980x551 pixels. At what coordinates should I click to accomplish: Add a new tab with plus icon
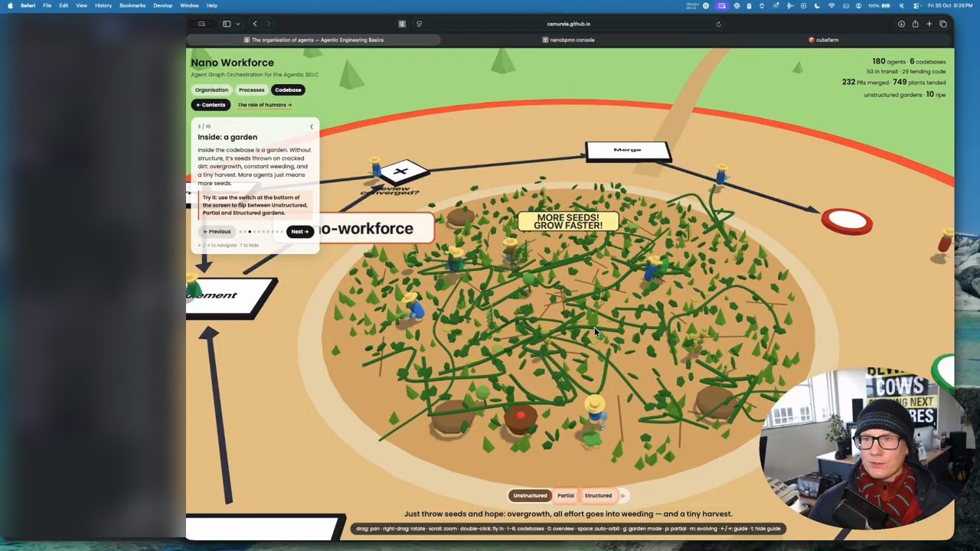click(x=929, y=24)
